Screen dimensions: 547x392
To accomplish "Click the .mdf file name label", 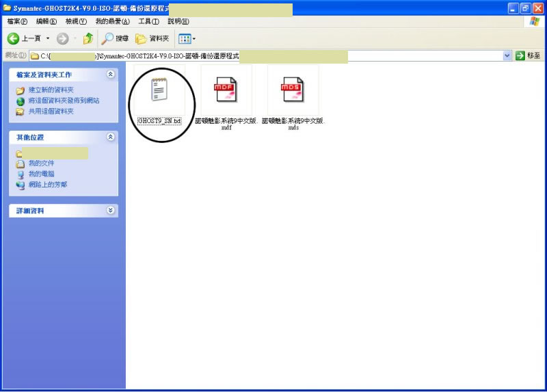I will [226, 124].
